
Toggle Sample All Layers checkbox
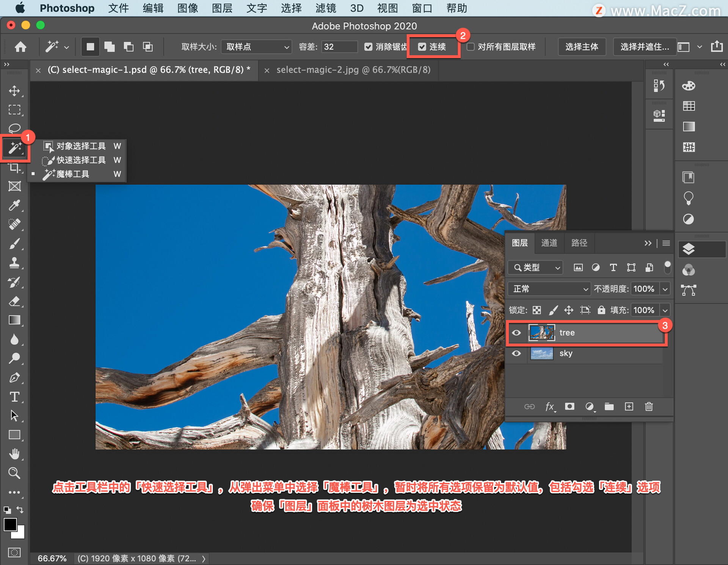473,46
